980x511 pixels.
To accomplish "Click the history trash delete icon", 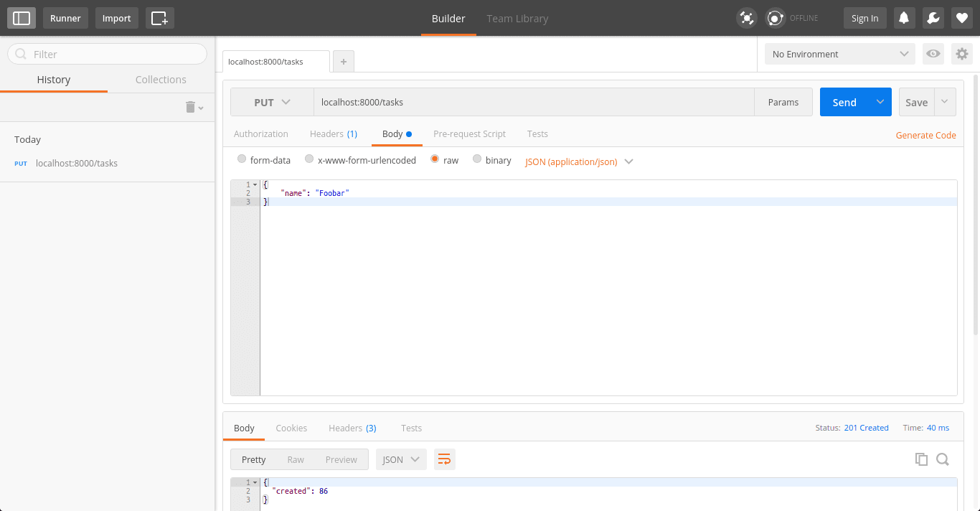I will tap(194, 107).
